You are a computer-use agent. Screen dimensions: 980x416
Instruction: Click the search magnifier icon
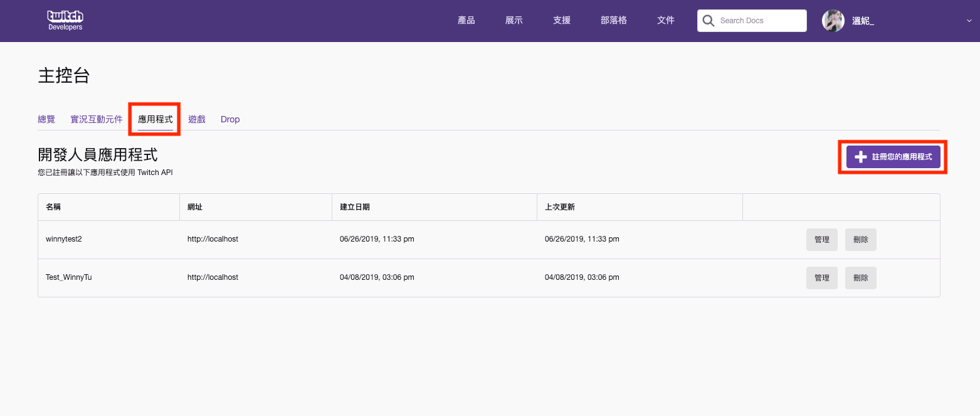[x=709, y=21]
